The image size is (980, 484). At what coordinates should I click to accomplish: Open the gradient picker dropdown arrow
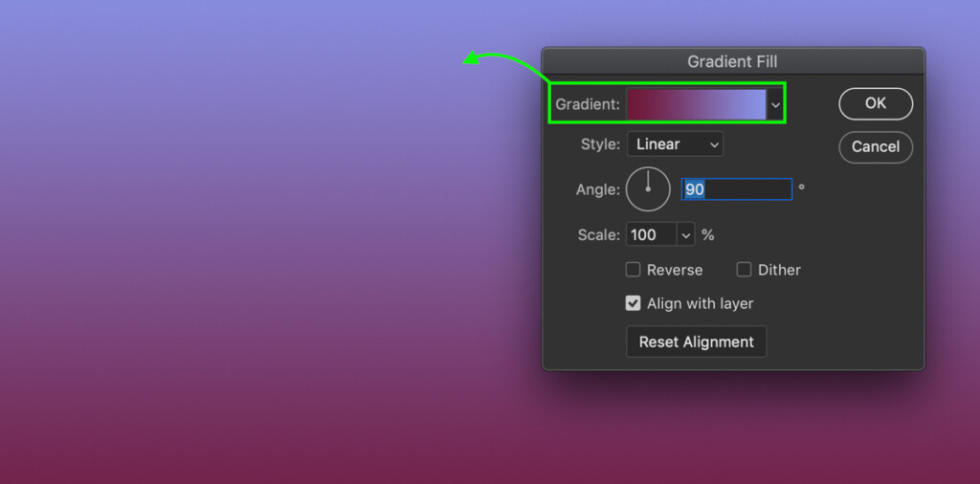pyautogui.click(x=775, y=104)
